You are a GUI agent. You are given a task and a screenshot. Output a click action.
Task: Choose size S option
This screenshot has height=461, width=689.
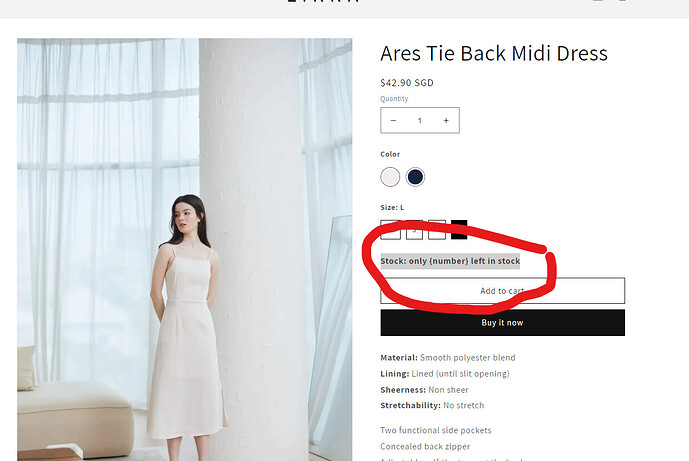414,230
